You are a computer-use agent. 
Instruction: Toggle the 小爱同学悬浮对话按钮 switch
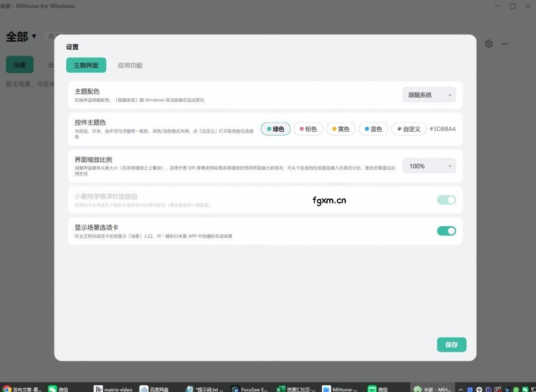click(x=447, y=200)
